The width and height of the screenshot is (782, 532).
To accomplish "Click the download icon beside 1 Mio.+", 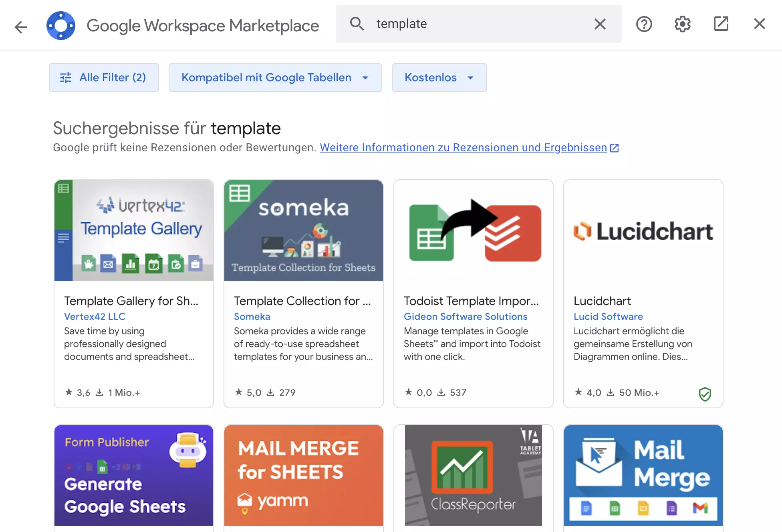I will pos(99,392).
